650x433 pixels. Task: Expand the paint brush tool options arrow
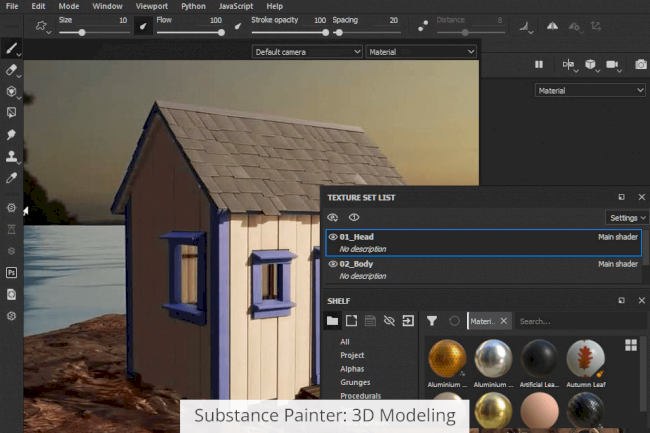pos(19,54)
